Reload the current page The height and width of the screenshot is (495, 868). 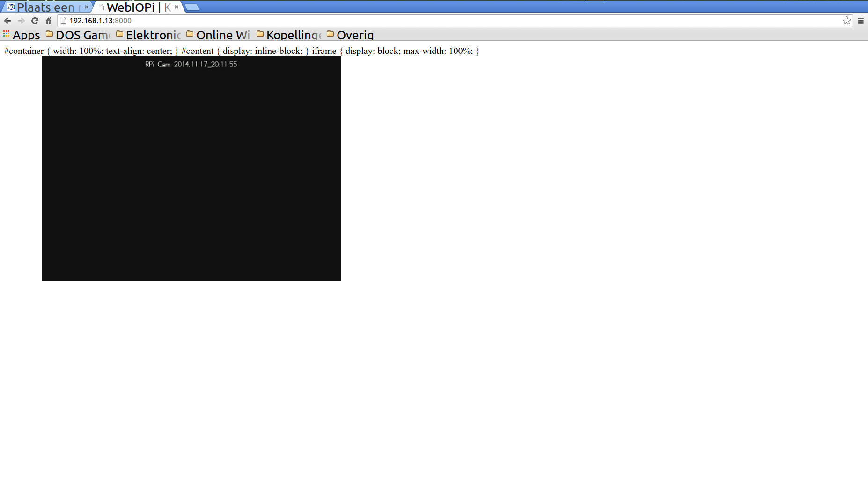[x=35, y=21]
